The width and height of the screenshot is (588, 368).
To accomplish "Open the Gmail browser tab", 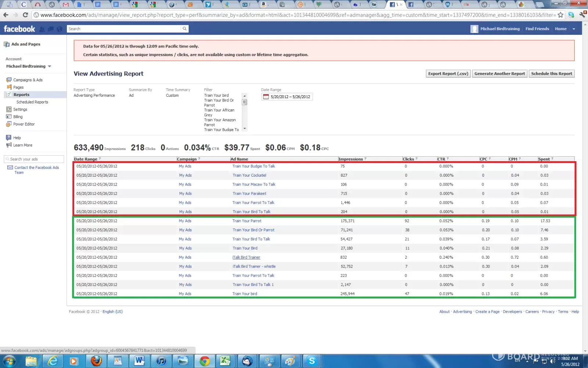I will coord(66,4).
